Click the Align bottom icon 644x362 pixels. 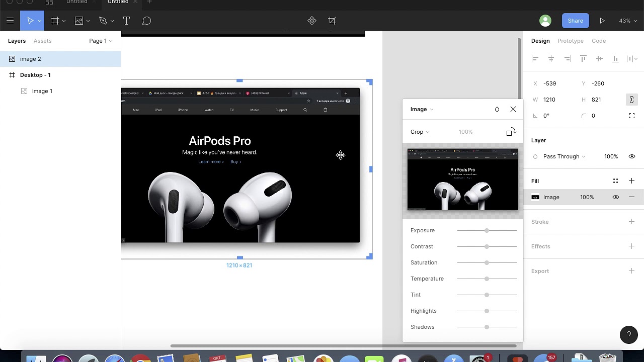615,59
